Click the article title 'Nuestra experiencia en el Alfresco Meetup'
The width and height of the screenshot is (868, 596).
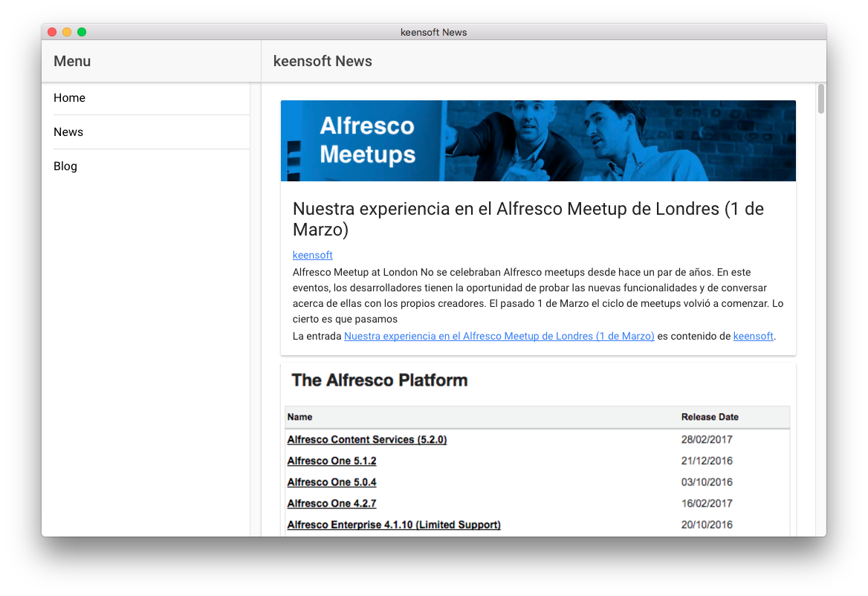(528, 219)
